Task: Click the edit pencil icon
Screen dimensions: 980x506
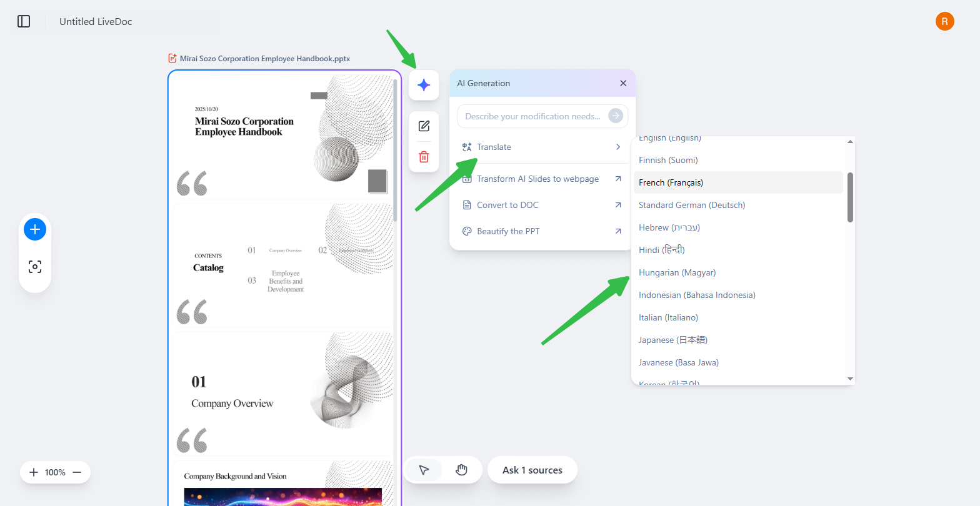Action: tap(424, 126)
